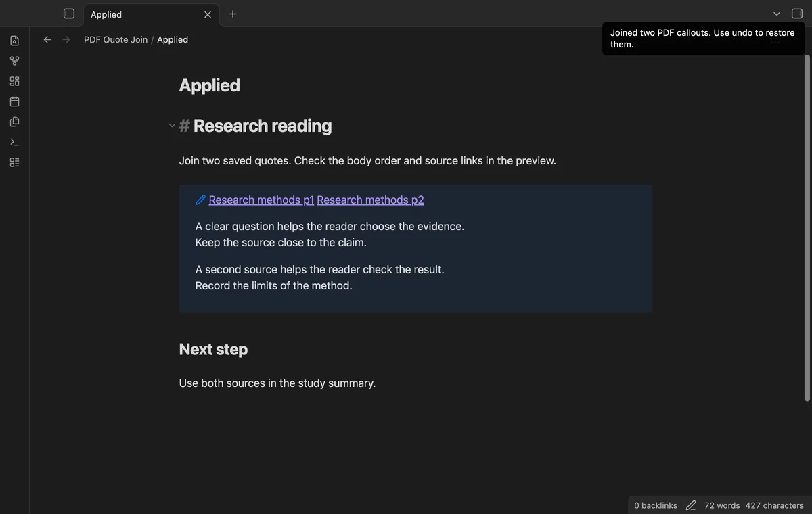Click the pencil icon in the callout
Screen dimensions: 812x514
pos(200,200)
